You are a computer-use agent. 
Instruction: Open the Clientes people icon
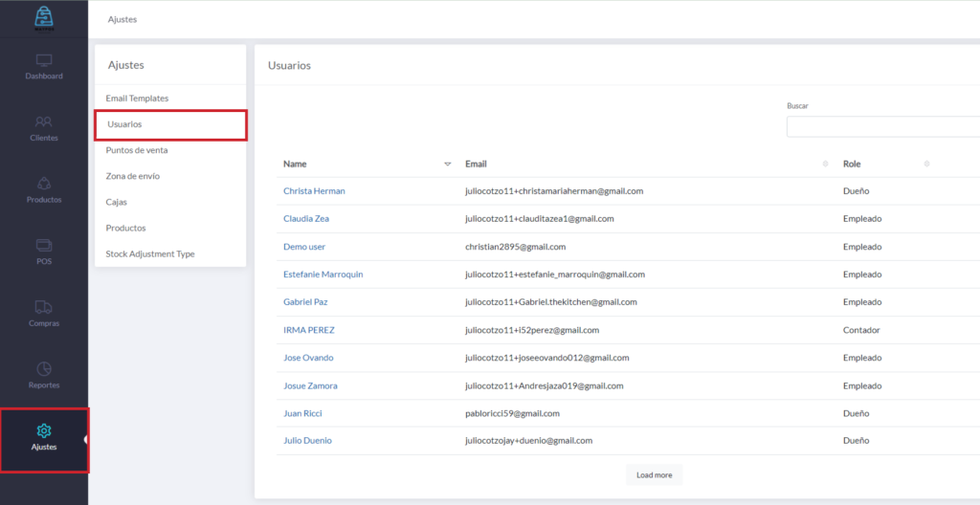click(x=44, y=122)
